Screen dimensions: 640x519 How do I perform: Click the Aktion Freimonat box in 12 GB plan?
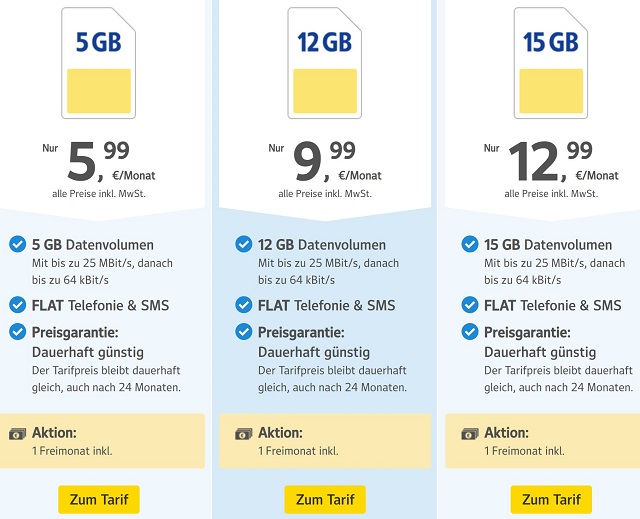(325, 441)
